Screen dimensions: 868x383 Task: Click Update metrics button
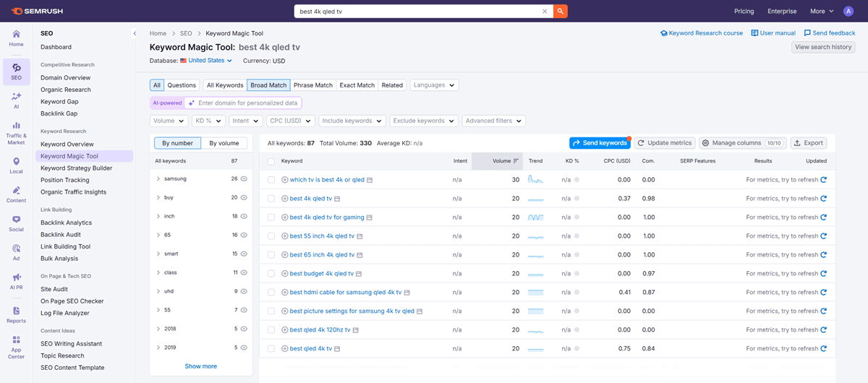[x=665, y=143]
